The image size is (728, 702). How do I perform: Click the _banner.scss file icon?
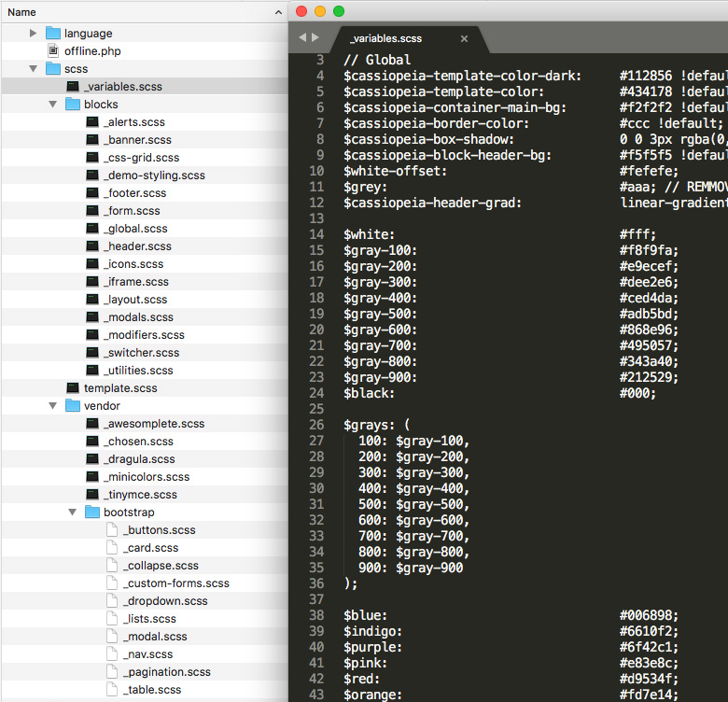(x=92, y=139)
